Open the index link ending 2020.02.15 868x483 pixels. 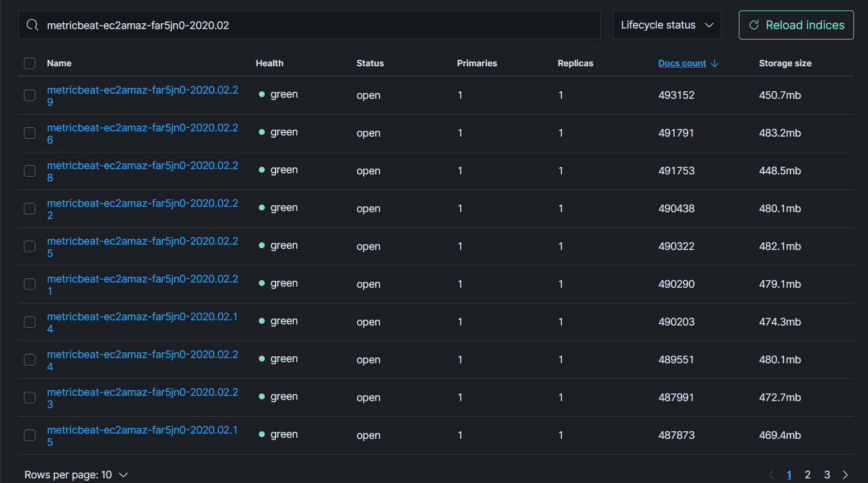tap(143, 436)
